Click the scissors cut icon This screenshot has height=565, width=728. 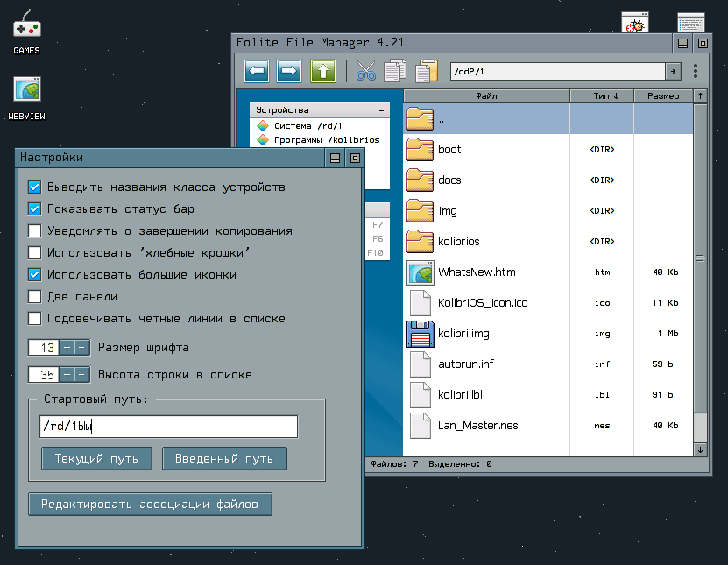click(366, 71)
